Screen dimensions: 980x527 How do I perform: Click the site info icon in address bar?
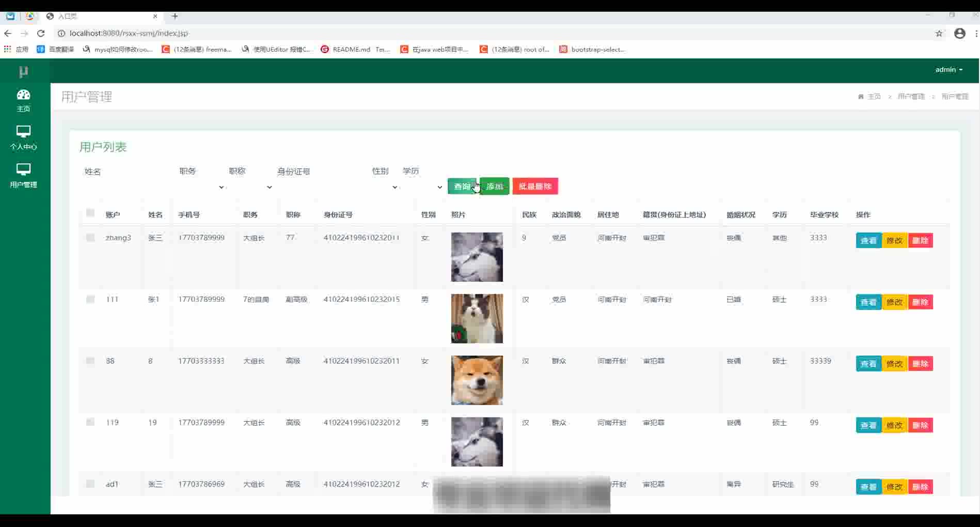tap(61, 33)
